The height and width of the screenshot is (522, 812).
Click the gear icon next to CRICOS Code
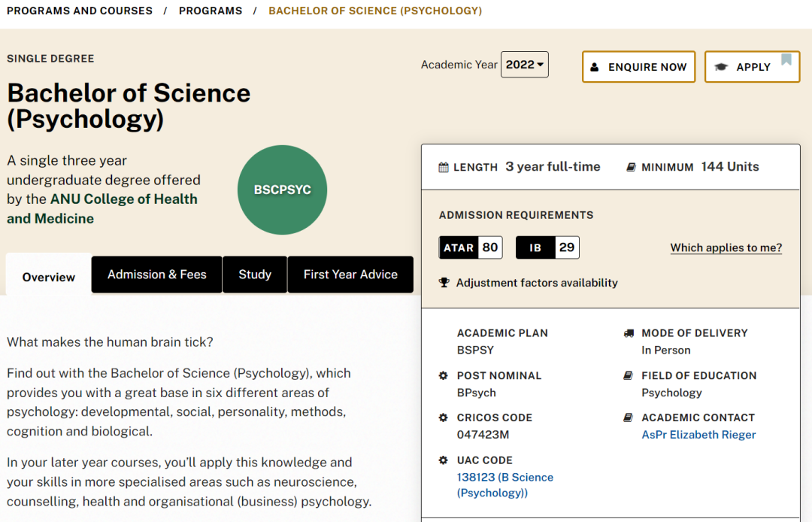coord(444,417)
